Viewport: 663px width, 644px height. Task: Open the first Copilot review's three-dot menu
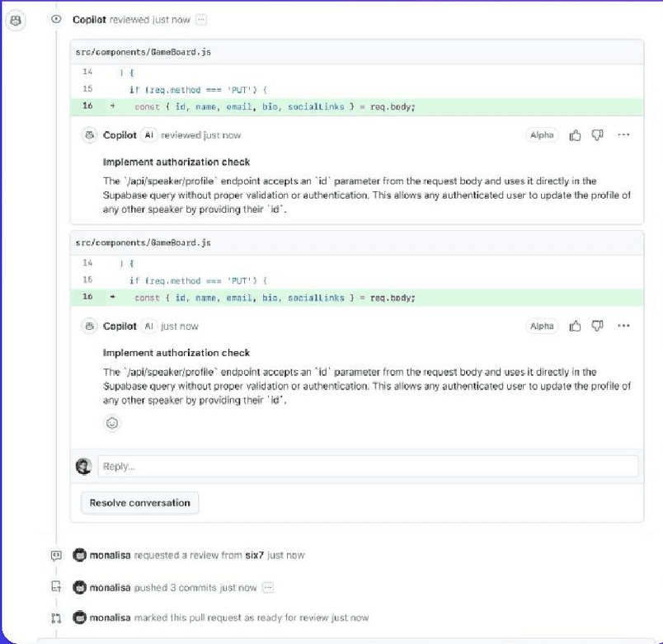click(x=623, y=135)
